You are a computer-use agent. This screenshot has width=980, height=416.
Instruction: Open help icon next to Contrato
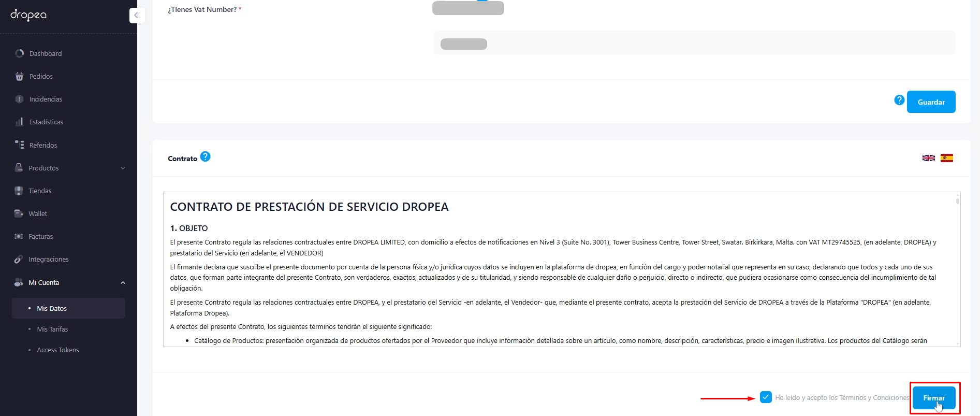[x=205, y=156]
